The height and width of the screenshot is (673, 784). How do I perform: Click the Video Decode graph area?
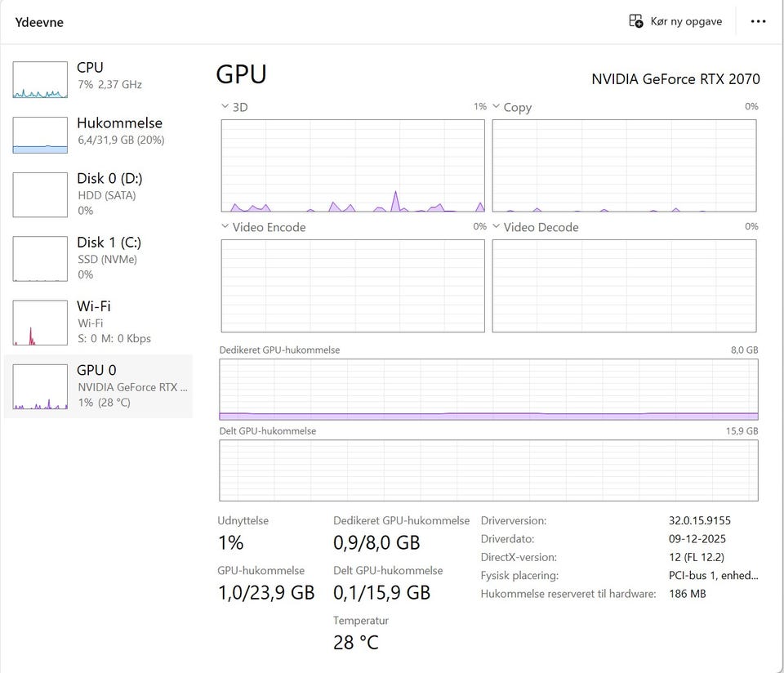click(624, 286)
